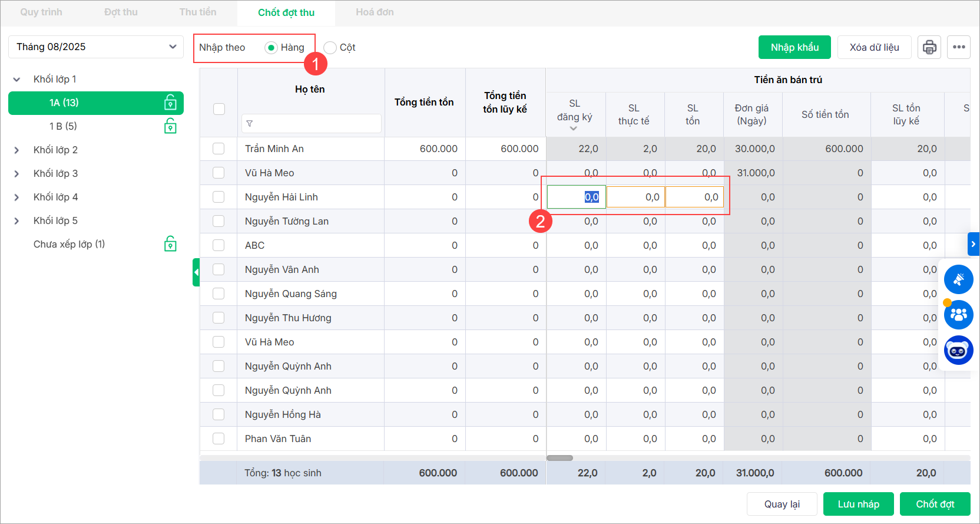Collapse the Khối lớp 1 tree node
Screen dimensions: 980x524
(x=16, y=80)
